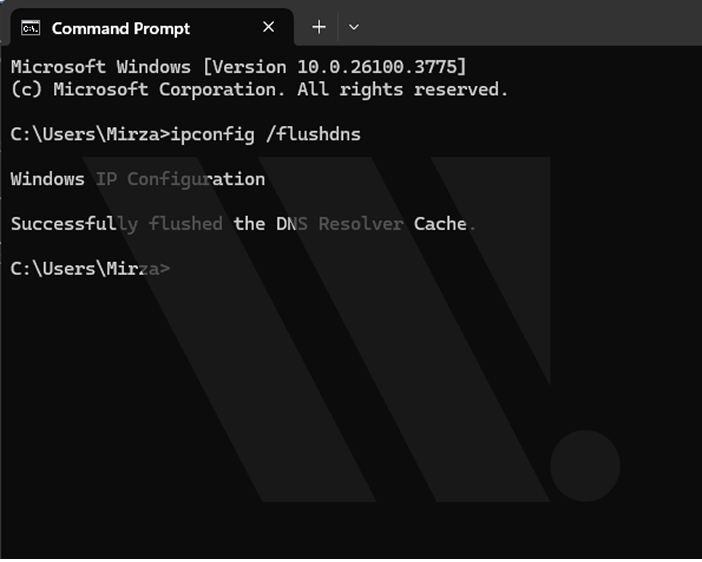This screenshot has height=562, width=702.
Task: Click the first C:\Users\Mirza> prompt path
Action: (90, 134)
